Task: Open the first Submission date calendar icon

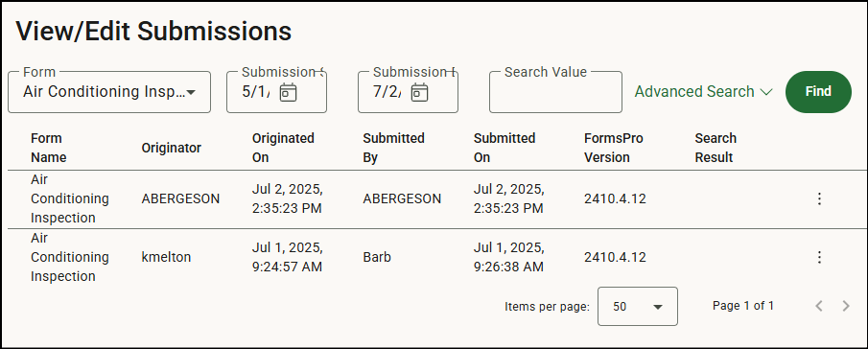Action: [288, 92]
